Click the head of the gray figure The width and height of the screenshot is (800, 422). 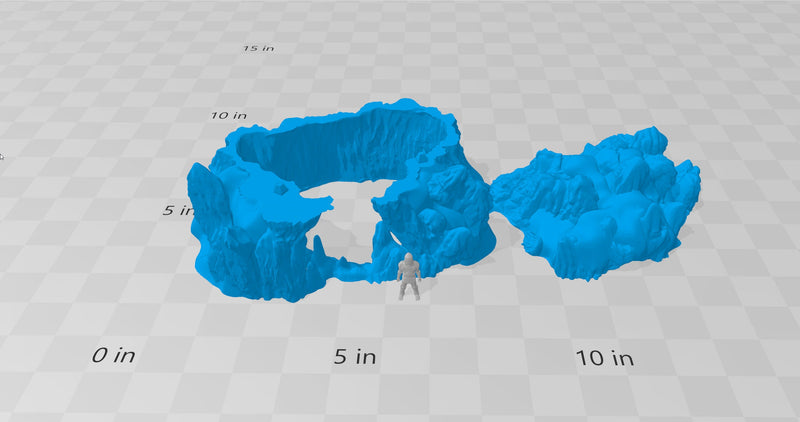[x=408, y=259]
